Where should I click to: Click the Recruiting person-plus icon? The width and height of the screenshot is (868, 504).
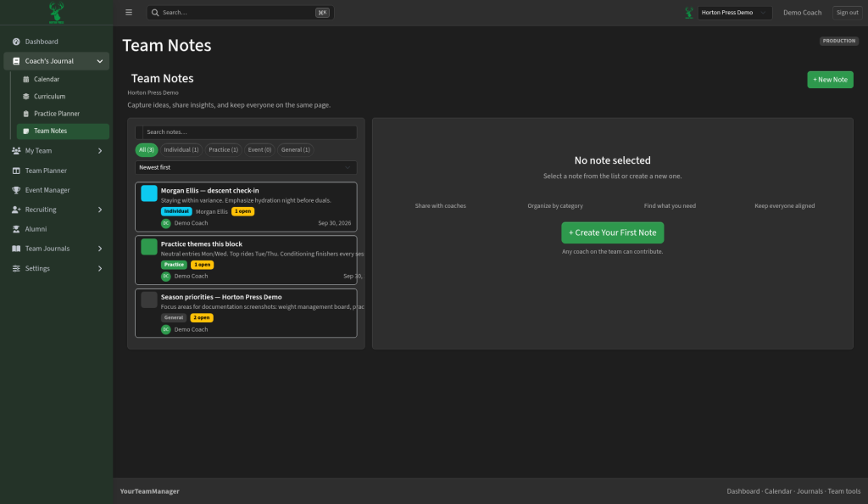tap(16, 210)
